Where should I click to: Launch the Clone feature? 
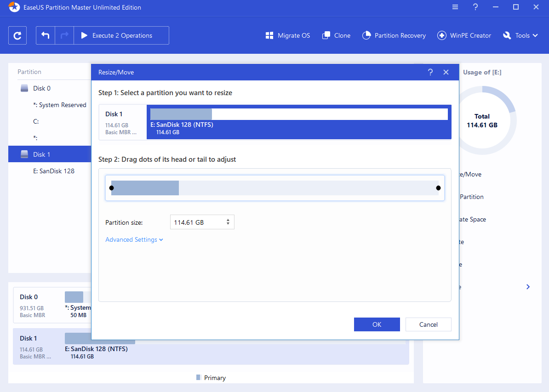coord(336,35)
